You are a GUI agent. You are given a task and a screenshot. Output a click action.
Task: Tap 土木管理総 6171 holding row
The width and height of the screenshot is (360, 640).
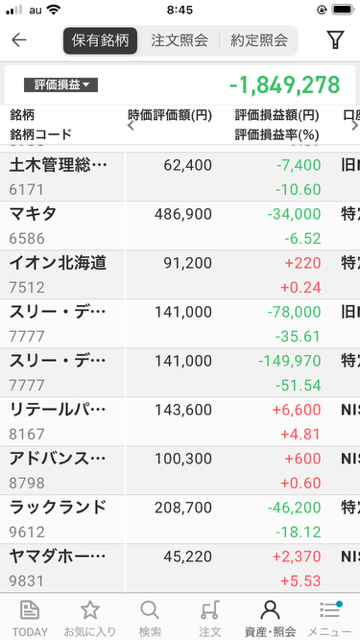pos(180,177)
